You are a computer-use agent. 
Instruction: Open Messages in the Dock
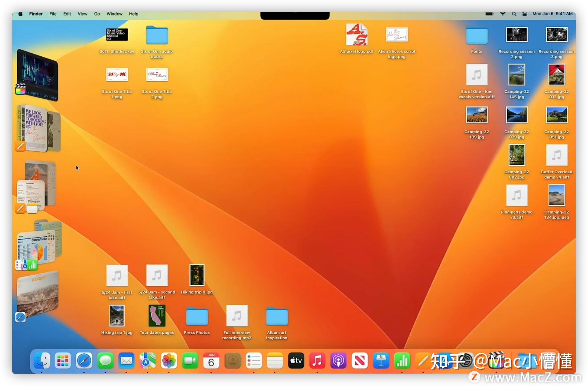[105, 361]
